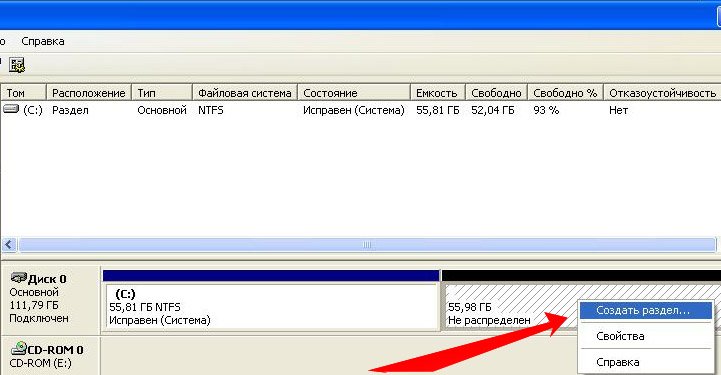The image size is (721, 375).
Task: Open the Справка menu in menu bar
Action: [43, 41]
